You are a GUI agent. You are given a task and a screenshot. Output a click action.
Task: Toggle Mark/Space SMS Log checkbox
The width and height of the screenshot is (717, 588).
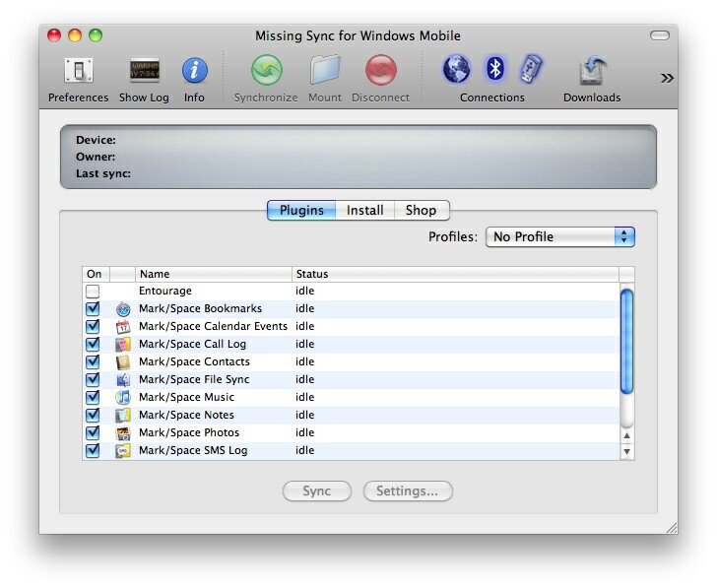pos(93,450)
